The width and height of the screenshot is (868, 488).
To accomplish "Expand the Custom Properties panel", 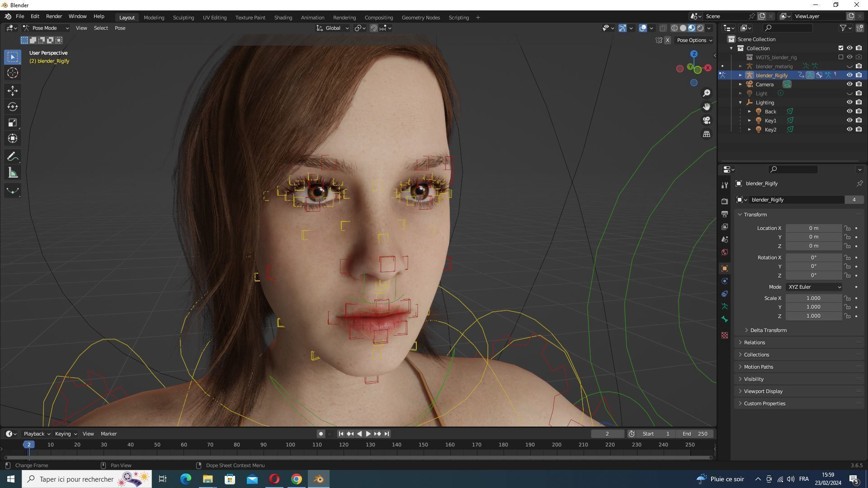I will [x=764, y=404].
